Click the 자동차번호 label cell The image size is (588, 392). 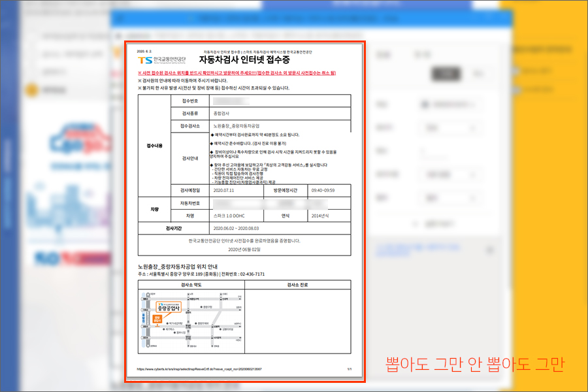coord(190,203)
